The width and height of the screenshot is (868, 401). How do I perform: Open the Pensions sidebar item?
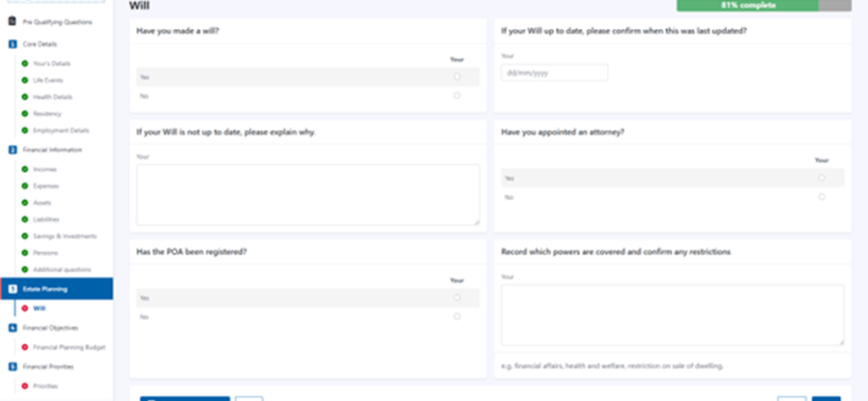[x=45, y=252]
